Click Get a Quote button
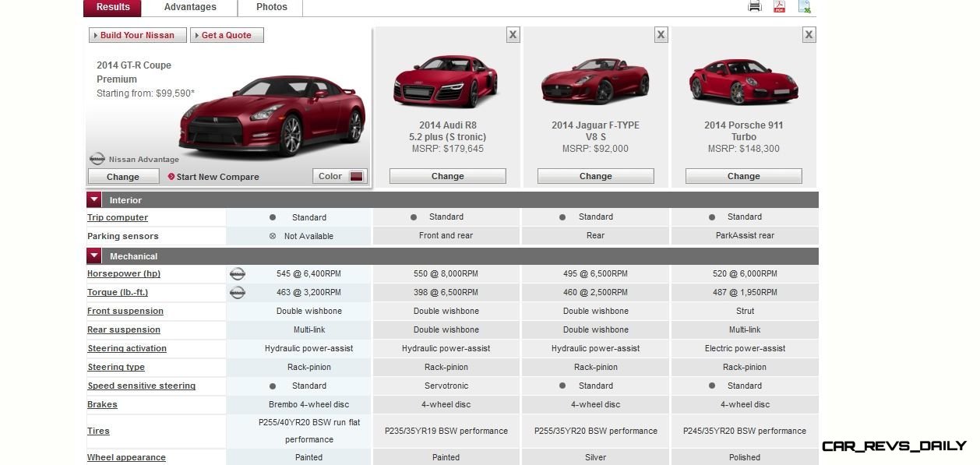The height and width of the screenshot is (465, 980). click(227, 35)
